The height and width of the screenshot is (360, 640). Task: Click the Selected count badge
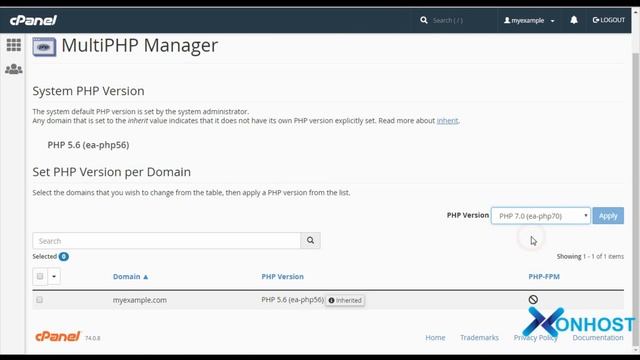click(x=64, y=256)
